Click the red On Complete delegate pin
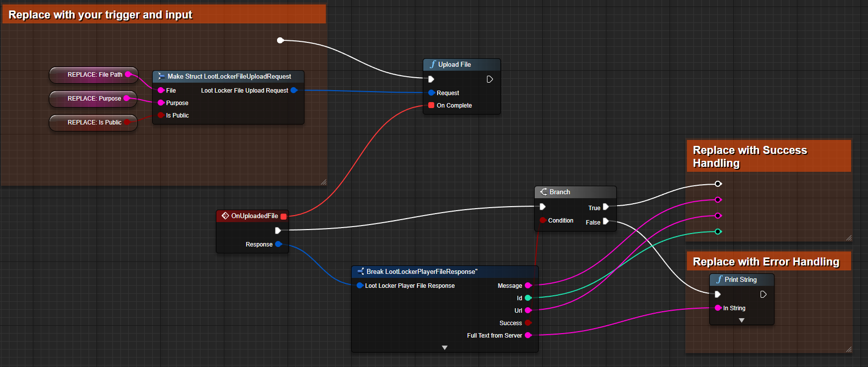Image resolution: width=868 pixels, height=367 pixels. click(431, 105)
